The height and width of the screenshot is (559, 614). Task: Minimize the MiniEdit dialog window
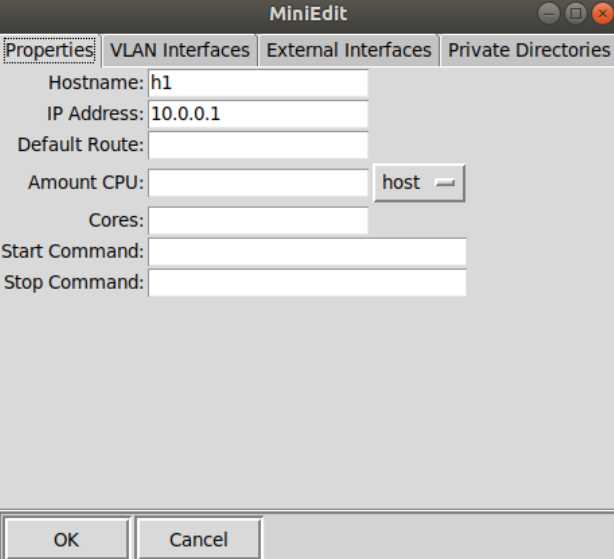point(549,14)
